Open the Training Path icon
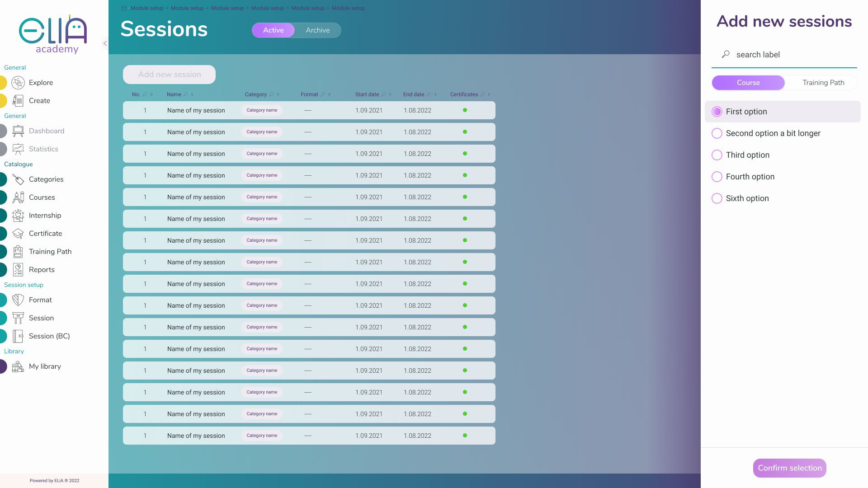868x488 pixels. (18, 252)
